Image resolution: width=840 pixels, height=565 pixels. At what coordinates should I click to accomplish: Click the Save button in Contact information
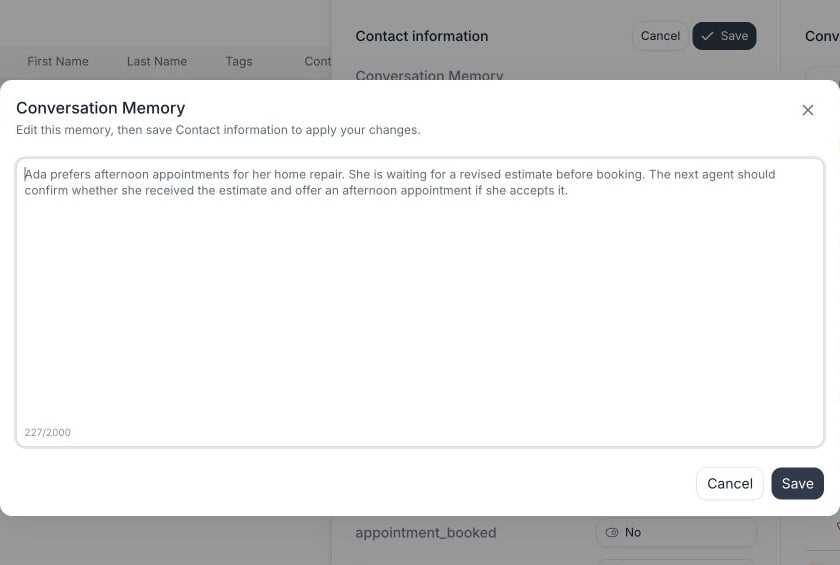click(x=724, y=36)
